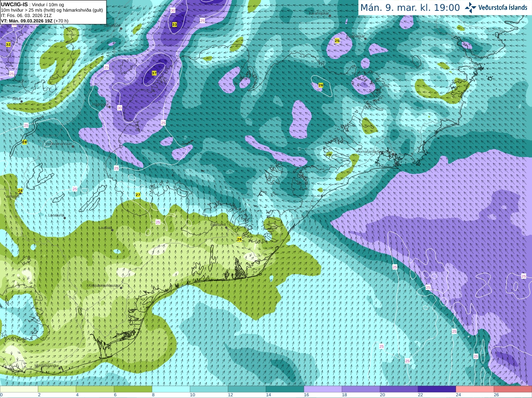The height and width of the screenshot is (398, 532).
Task: Click the legend line '10m hviður > 25 m/s'
Action: (52, 10)
